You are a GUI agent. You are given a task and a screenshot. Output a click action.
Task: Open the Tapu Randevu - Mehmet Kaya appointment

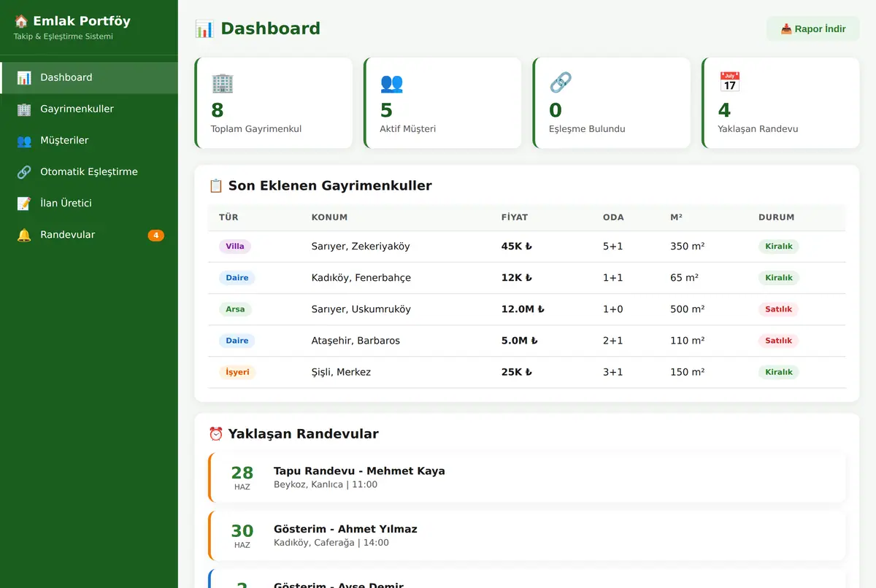(527, 477)
